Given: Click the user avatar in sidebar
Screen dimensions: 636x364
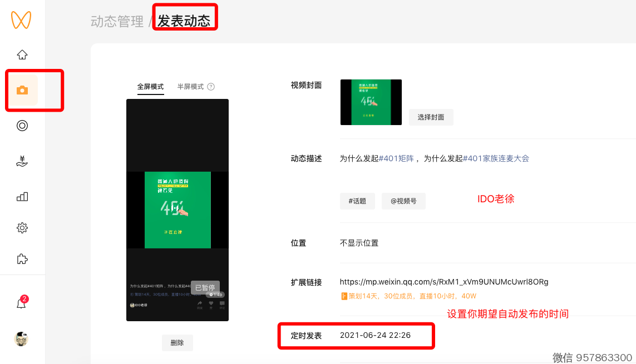Looking at the screenshot, I should (22, 338).
